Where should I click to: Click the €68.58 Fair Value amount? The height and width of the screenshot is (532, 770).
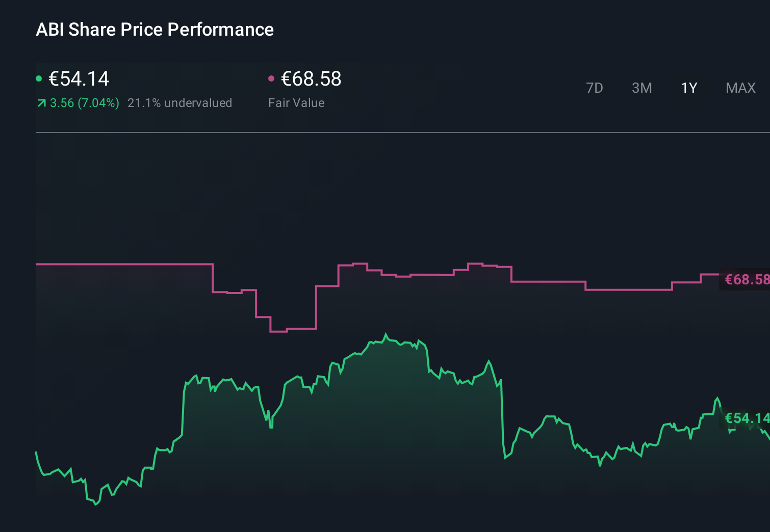click(x=311, y=79)
